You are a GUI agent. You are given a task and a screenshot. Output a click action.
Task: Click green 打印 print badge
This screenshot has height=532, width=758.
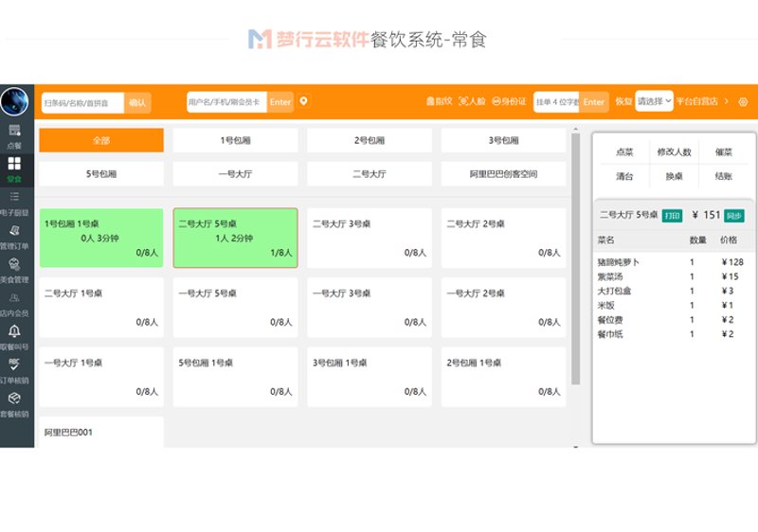click(x=672, y=215)
